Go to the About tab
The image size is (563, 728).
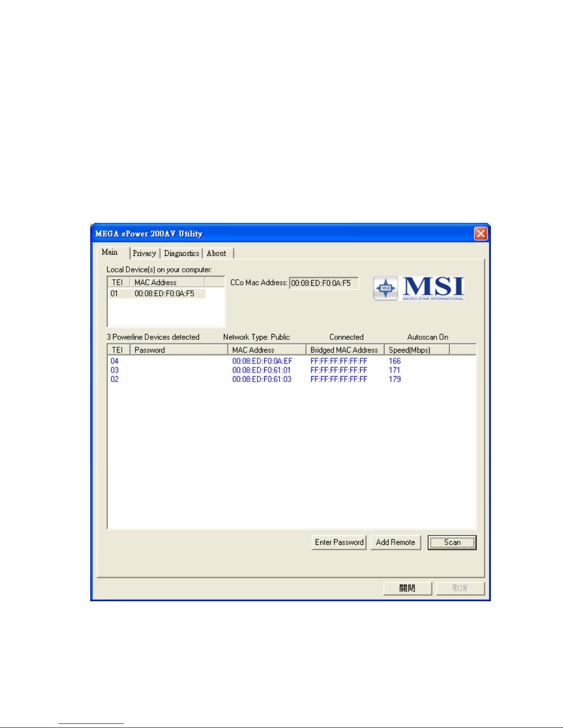(x=216, y=254)
